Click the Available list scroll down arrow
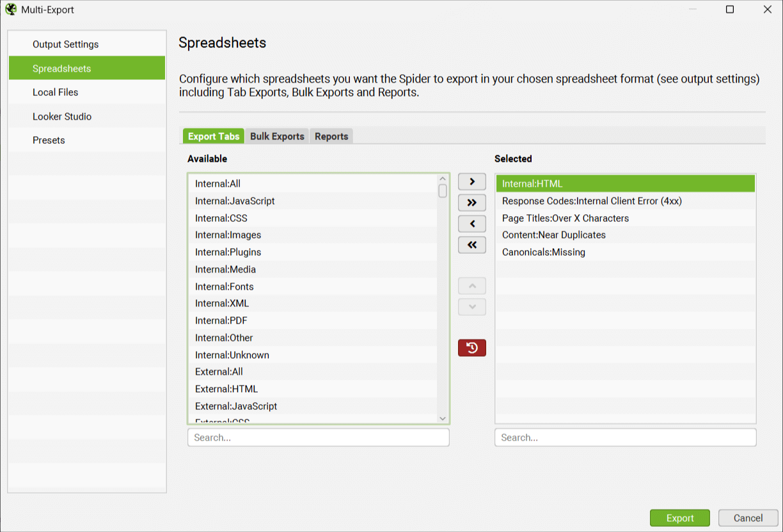783x532 pixels. click(443, 418)
